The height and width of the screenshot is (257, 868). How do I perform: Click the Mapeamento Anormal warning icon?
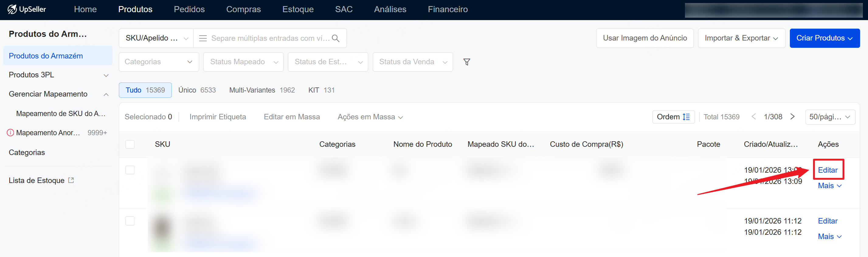click(10, 133)
